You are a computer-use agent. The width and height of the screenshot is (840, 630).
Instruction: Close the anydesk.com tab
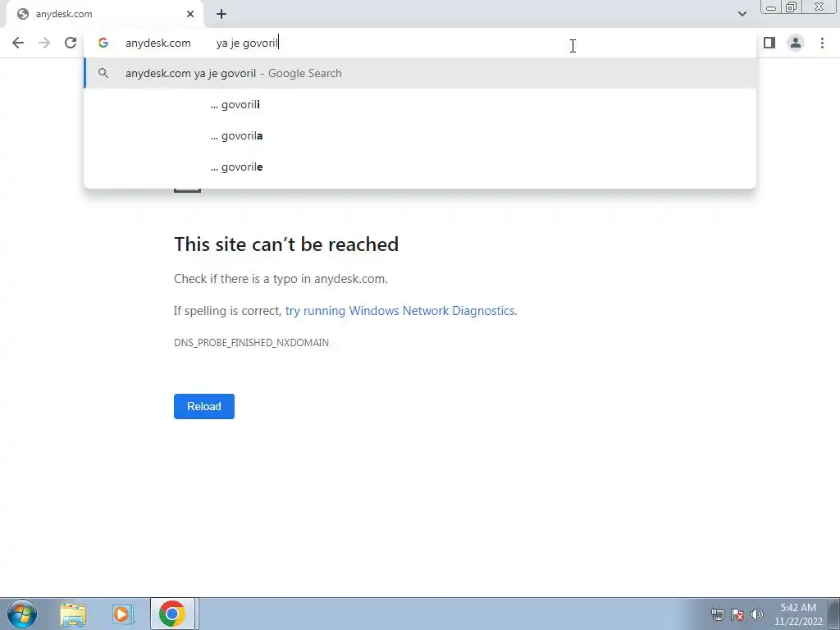pos(190,14)
